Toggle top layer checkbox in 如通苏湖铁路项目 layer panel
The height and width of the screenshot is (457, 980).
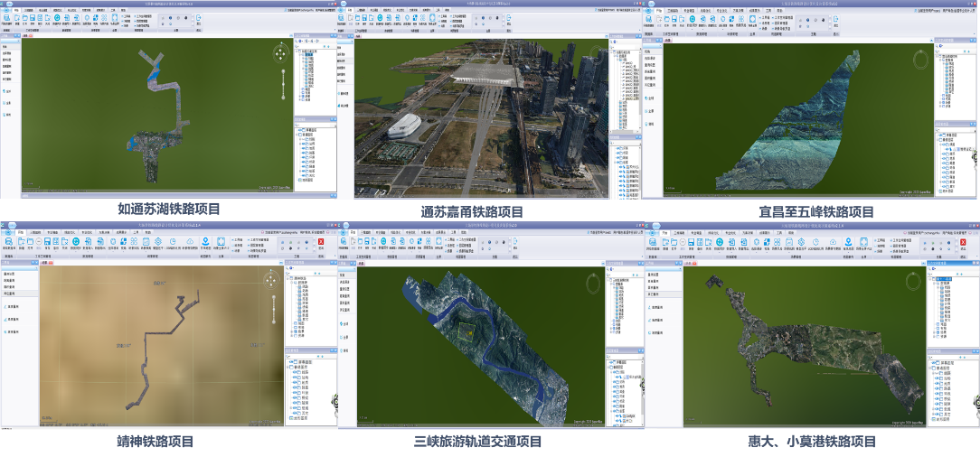point(303,129)
